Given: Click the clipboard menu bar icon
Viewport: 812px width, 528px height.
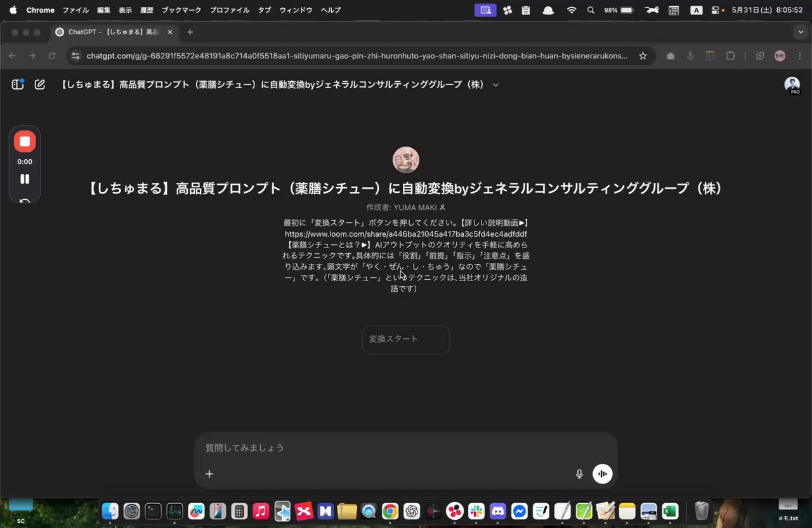Looking at the screenshot, I should pos(526,10).
